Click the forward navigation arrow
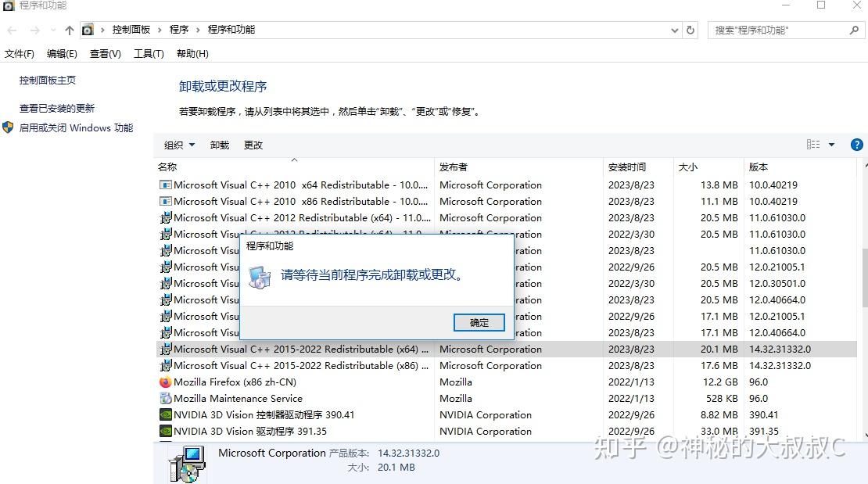This screenshot has width=868, height=484. coord(35,30)
